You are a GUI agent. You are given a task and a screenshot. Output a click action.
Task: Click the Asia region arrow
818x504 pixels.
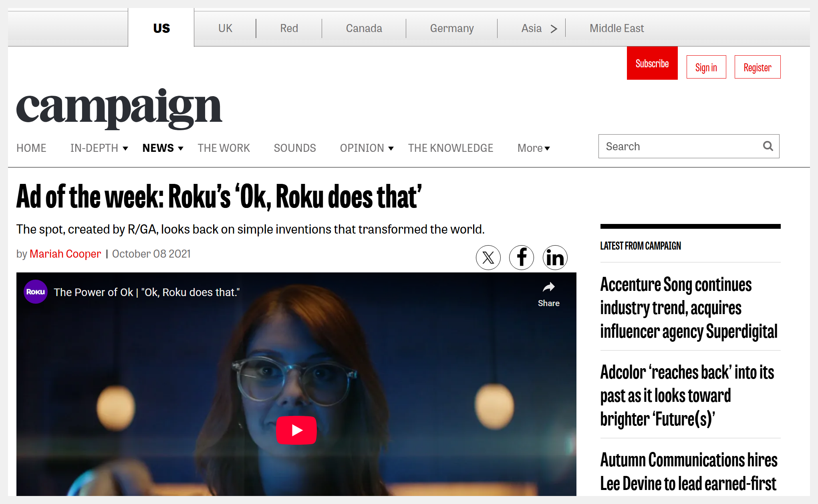pyautogui.click(x=554, y=29)
